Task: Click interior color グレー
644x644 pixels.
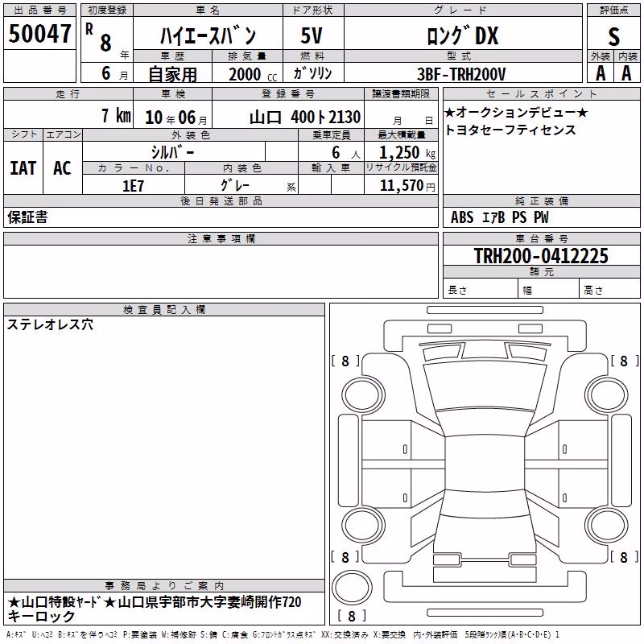Action: 235,185
